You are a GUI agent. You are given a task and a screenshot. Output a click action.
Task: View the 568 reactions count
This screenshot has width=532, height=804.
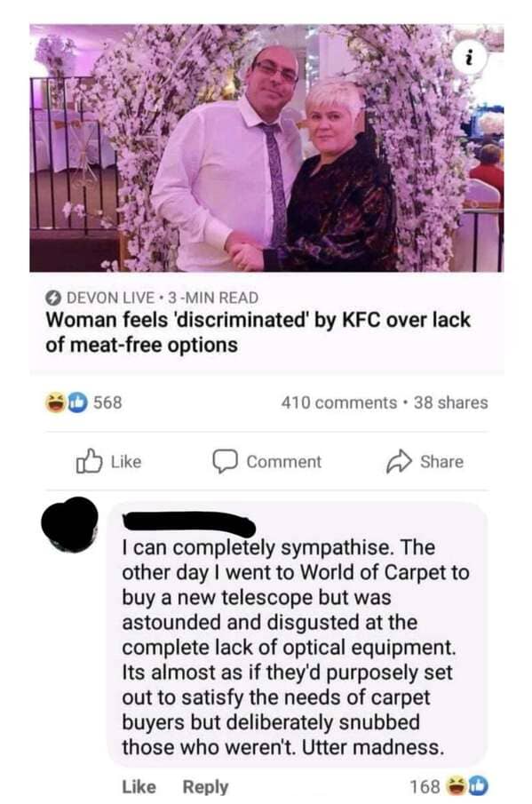(x=107, y=402)
